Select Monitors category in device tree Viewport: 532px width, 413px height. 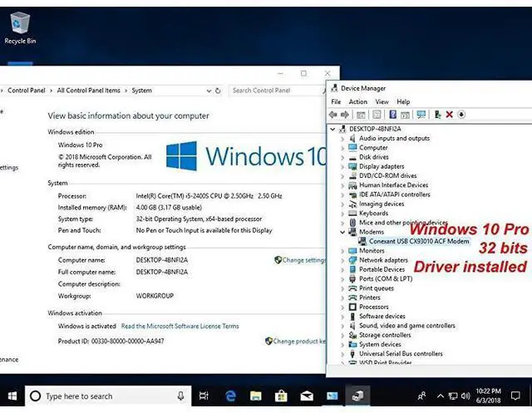(372, 251)
